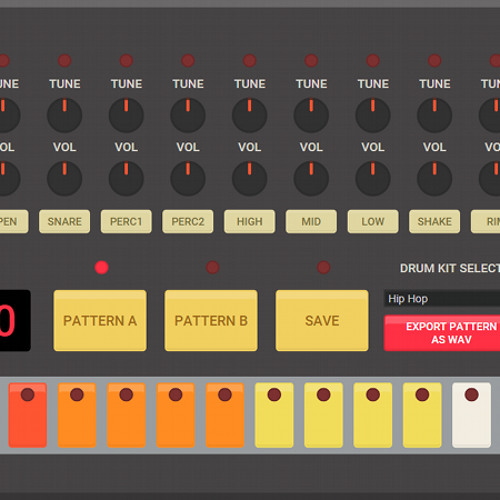Select the SHAKE instrument button
Viewport: 500px width, 500px height.
pos(434,221)
